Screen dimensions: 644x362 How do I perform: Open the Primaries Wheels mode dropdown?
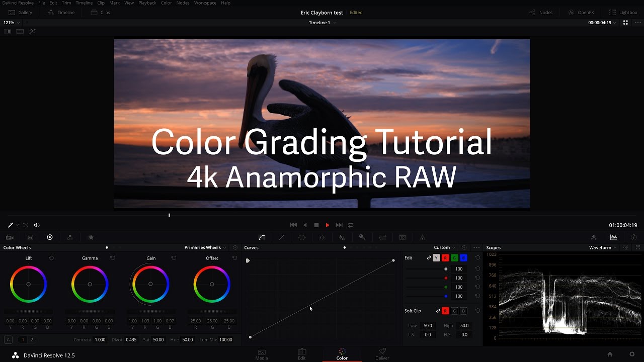point(205,247)
